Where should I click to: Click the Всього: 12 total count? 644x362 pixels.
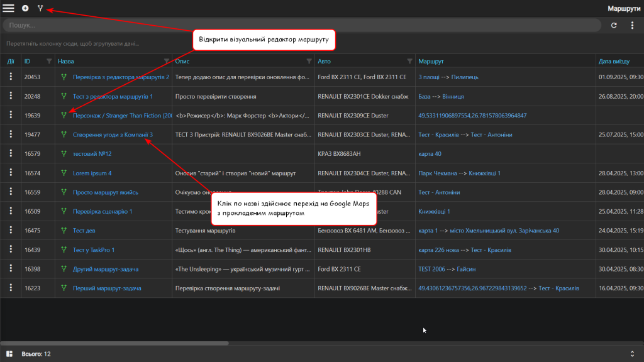click(36, 354)
